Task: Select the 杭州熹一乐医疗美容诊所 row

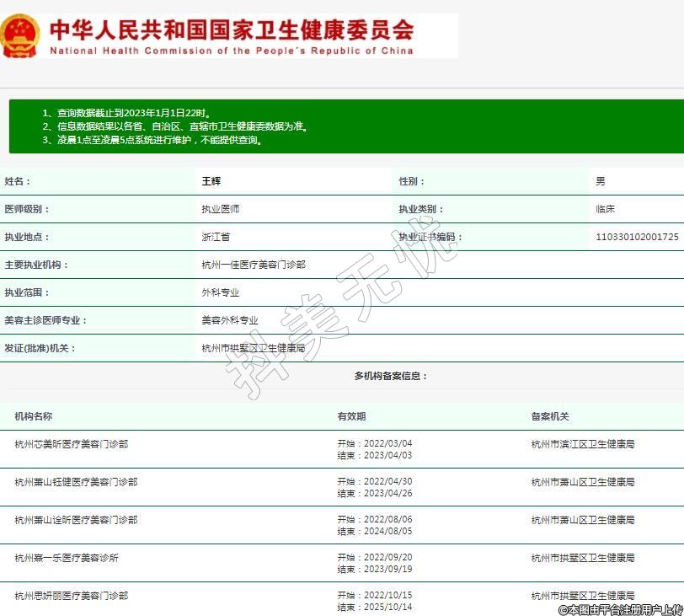Action: point(67,558)
